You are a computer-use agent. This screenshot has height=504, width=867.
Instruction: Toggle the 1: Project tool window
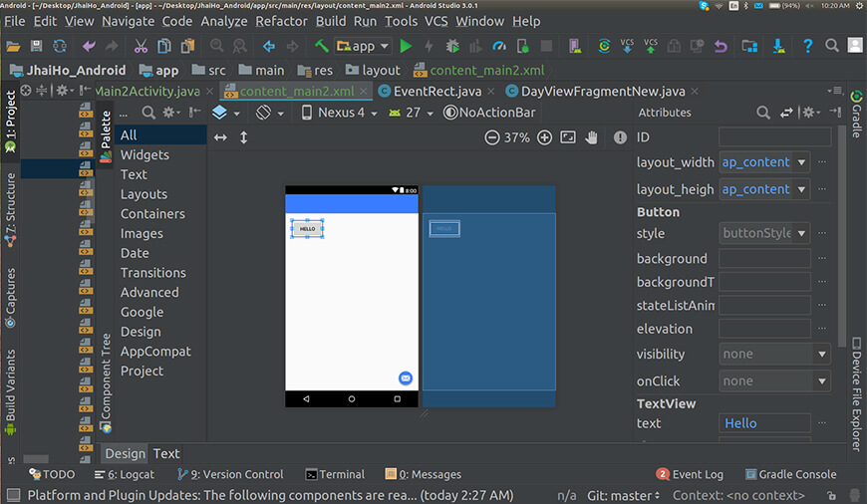click(10, 122)
